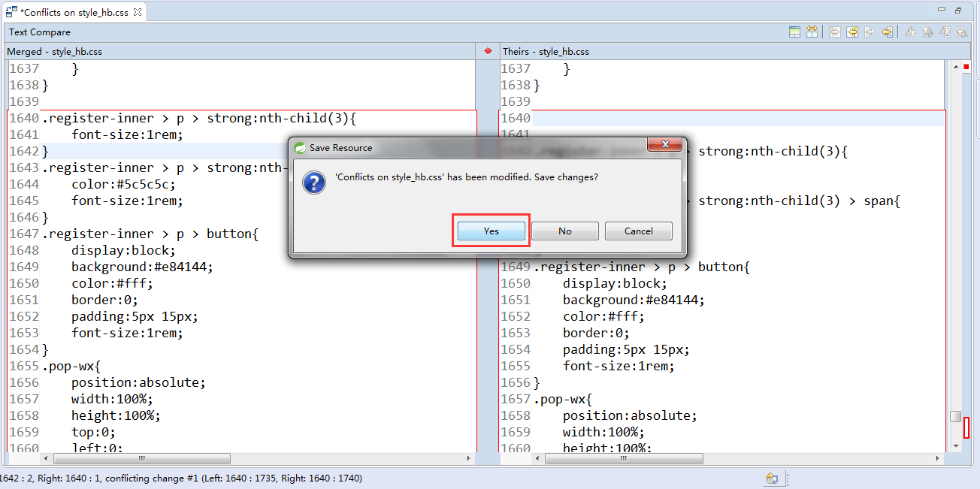980x489 pixels.
Task: Click 'color:#fff;' on line 1652 in Theirs pane
Action: tap(603, 316)
